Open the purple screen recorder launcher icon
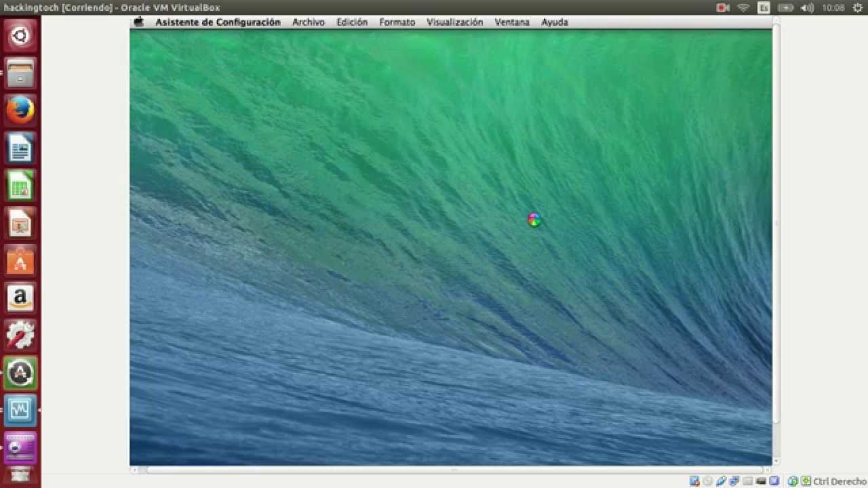This screenshot has width=868, height=488. pyautogui.click(x=20, y=447)
